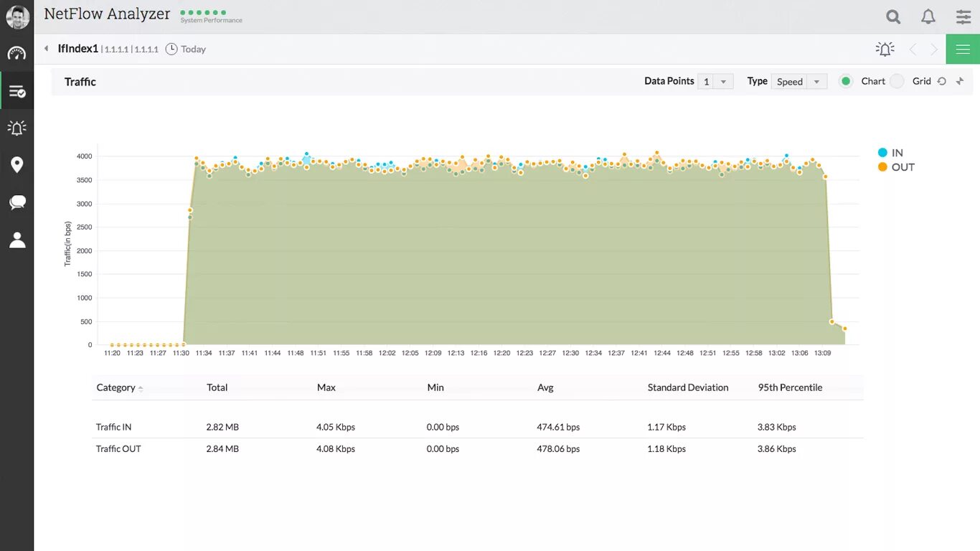Open the notifications bell
The image size is (980, 551).
(x=928, y=17)
